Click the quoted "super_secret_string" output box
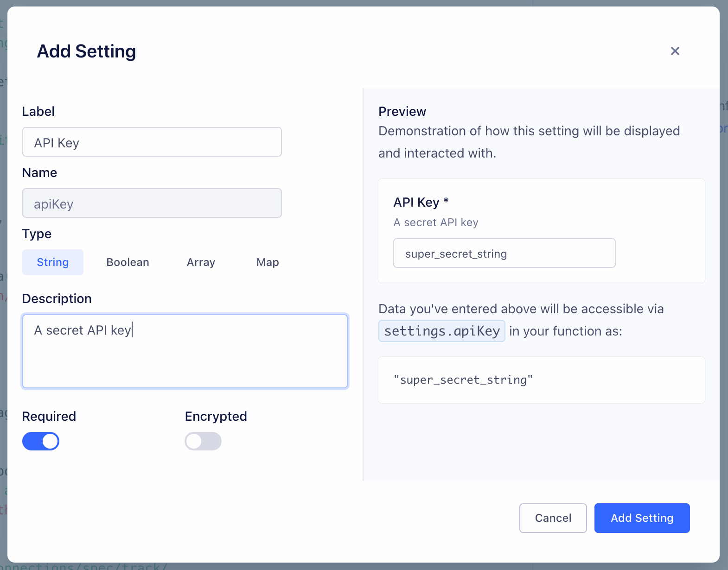Image resolution: width=728 pixels, height=570 pixels. tap(541, 380)
